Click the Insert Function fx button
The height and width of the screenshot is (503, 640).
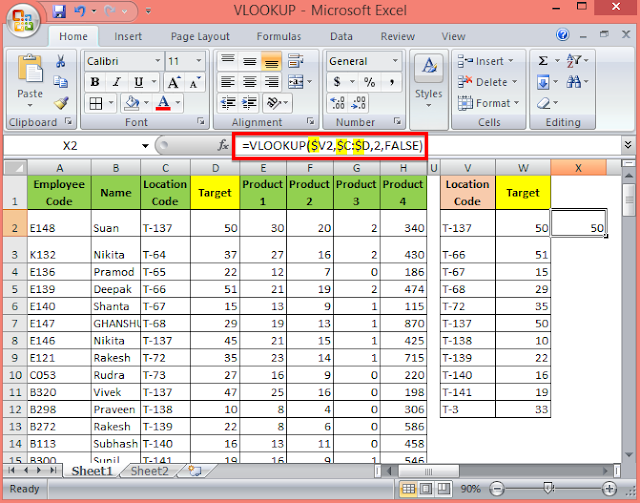(222, 145)
